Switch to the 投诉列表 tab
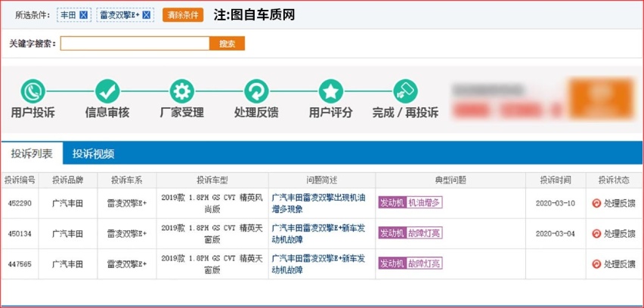Viewport: 644px width, 308px height. coord(32,154)
